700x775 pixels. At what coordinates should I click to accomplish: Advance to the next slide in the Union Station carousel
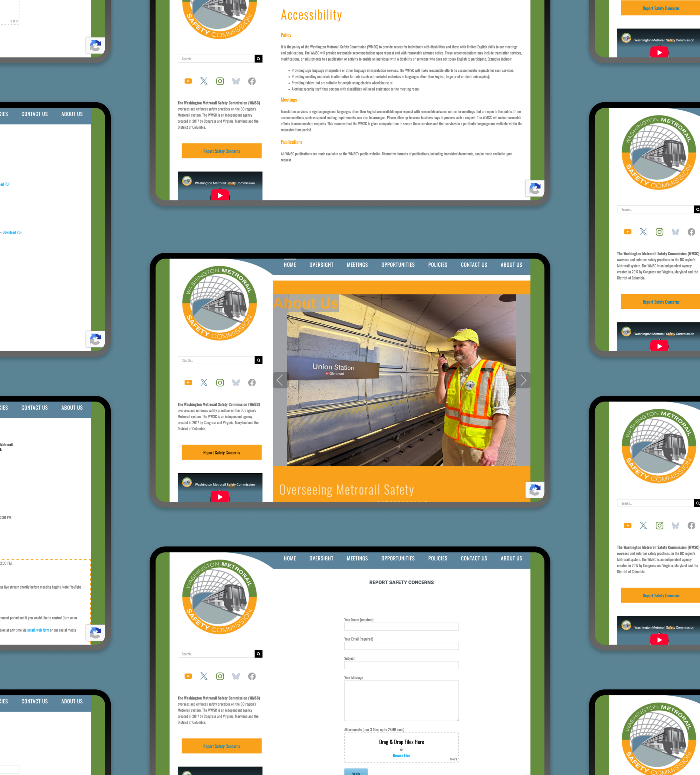click(x=523, y=380)
